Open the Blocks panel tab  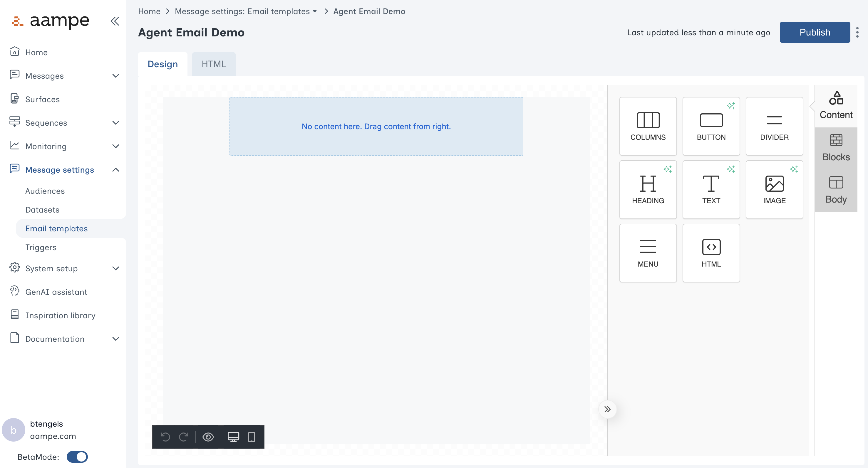point(836,148)
